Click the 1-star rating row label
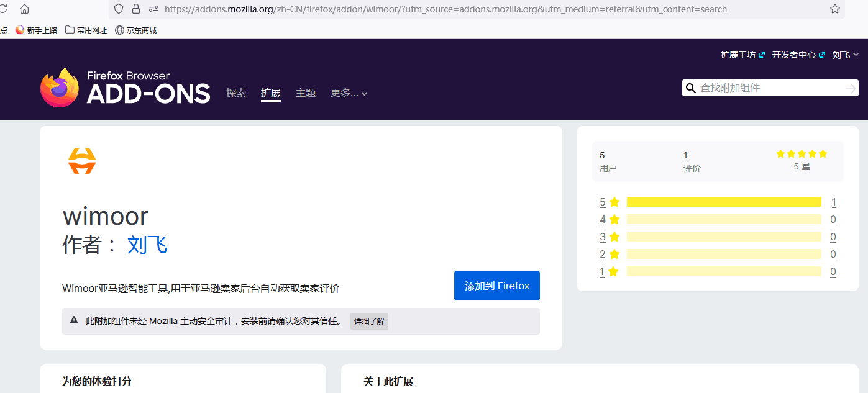 pos(610,271)
